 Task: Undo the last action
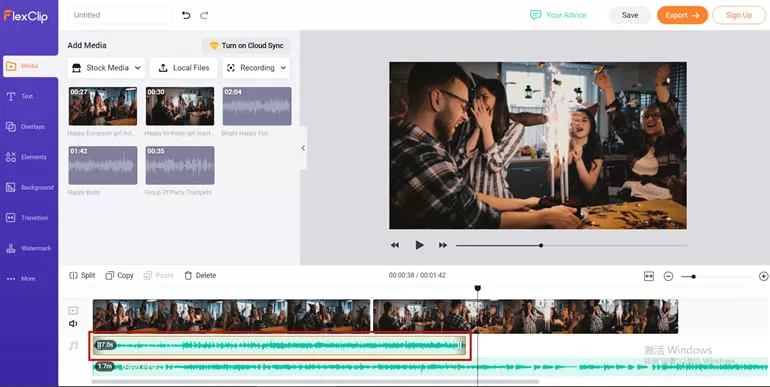click(186, 15)
